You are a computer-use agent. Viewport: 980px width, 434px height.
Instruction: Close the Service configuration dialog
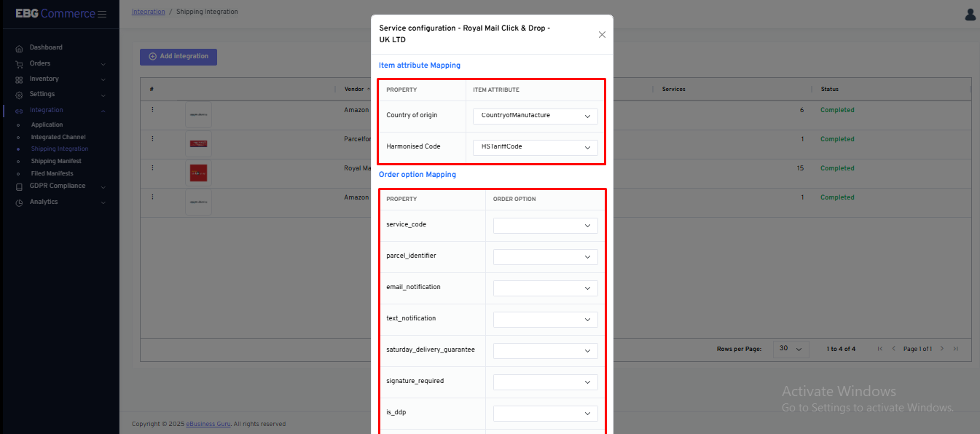pyautogui.click(x=602, y=34)
